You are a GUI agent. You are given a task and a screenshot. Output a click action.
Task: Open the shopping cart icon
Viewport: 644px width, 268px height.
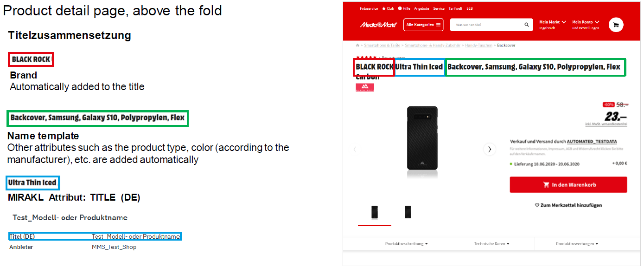(616, 25)
